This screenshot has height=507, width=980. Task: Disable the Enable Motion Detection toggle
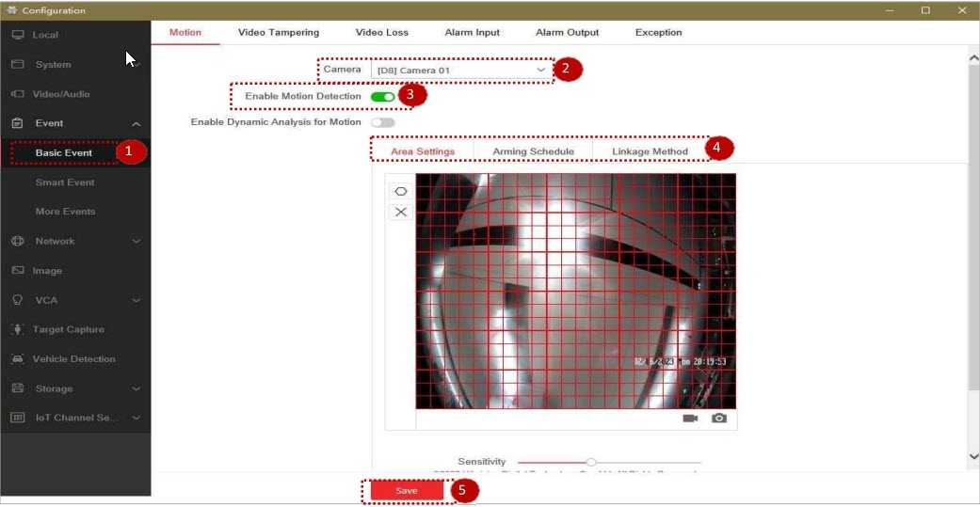[382, 97]
